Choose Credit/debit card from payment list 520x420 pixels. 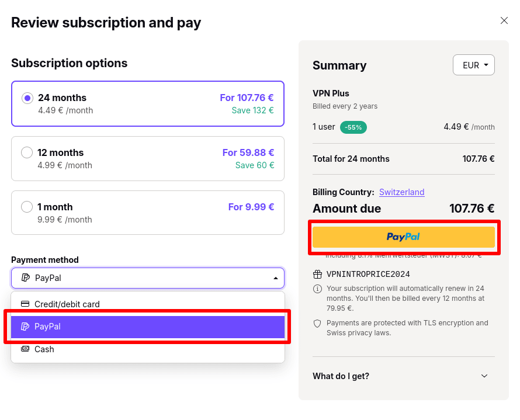148,304
